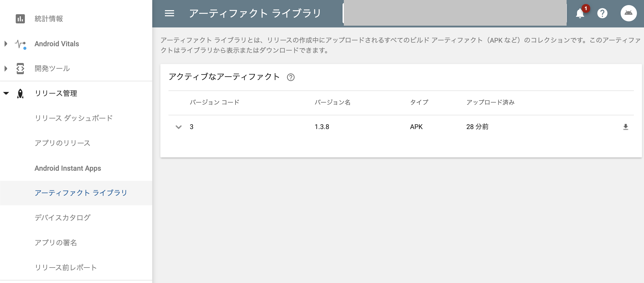Click the developer tools code icon
The width and height of the screenshot is (644, 283).
pyautogui.click(x=20, y=69)
